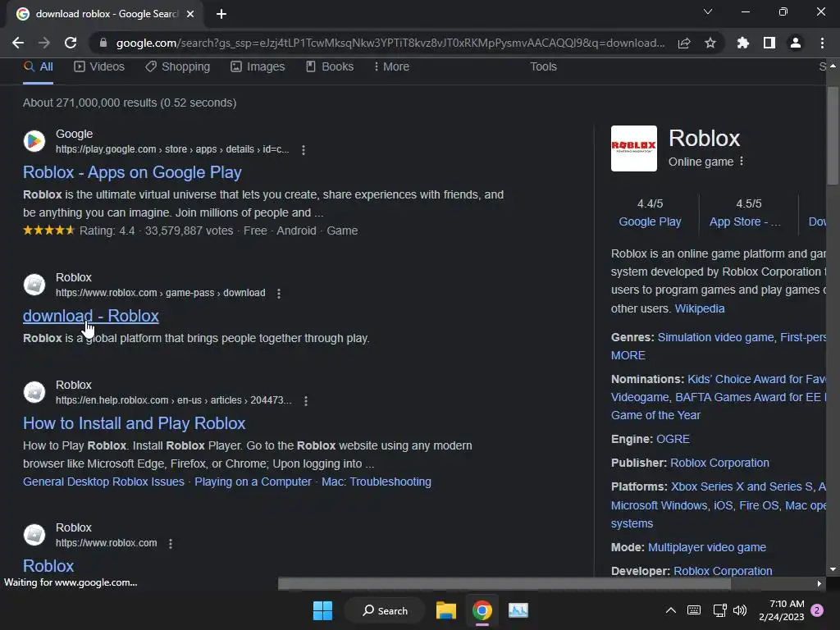Open the Extensions puzzle icon
Image resolution: width=840 pixels, height=630 pixels.
[742, 43]
